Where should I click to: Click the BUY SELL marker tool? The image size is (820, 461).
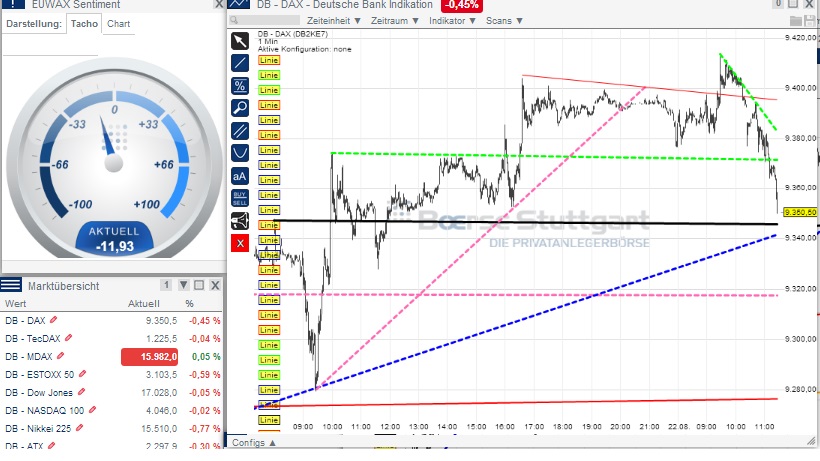click(x=240, y=199)
